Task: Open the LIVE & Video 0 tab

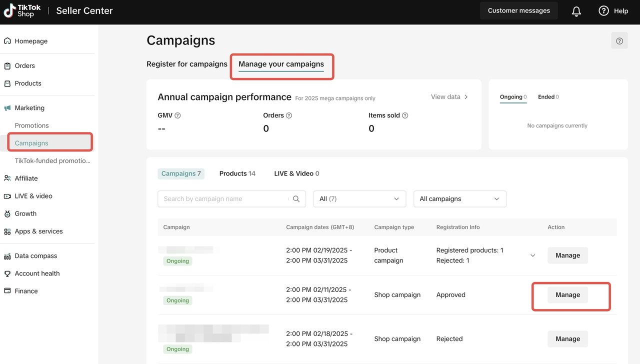Action: coord(296,173)
